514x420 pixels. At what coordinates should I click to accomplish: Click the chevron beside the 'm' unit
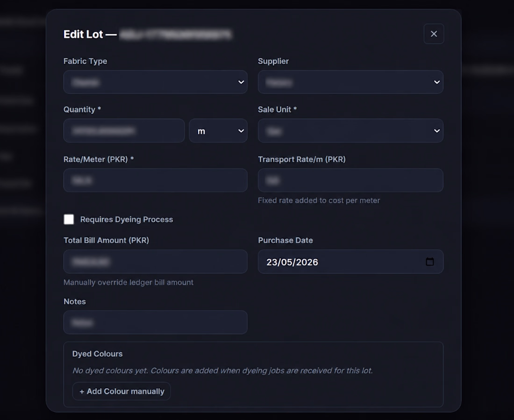coord(241,131)
